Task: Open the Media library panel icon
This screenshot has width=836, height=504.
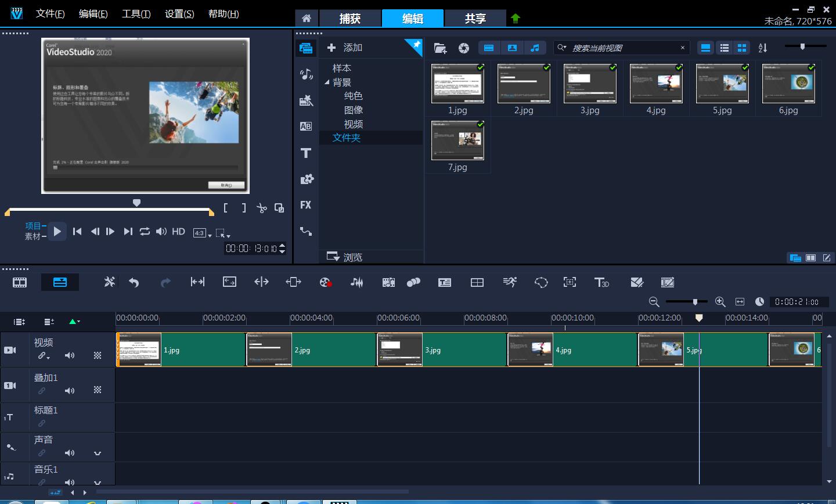Action: click(306, 48)
